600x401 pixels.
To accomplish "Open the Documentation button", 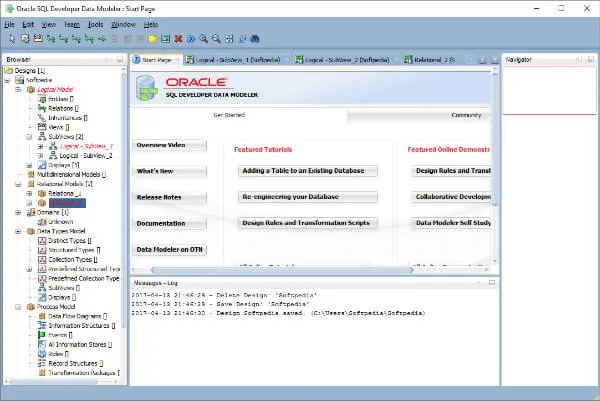I will click(x=169, y=223).
